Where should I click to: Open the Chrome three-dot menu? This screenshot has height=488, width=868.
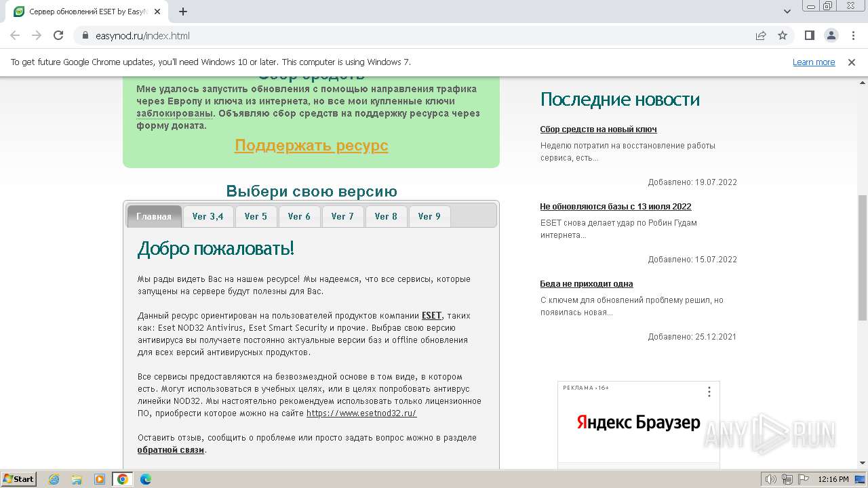pos(853,36)
